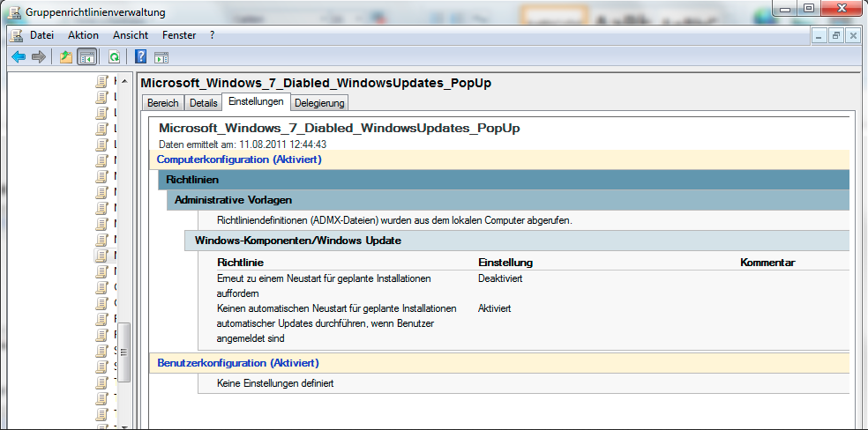This screenshot has width=868, height=430.
Task: Switch to the Bereich tab
Action: coord(162,103)
